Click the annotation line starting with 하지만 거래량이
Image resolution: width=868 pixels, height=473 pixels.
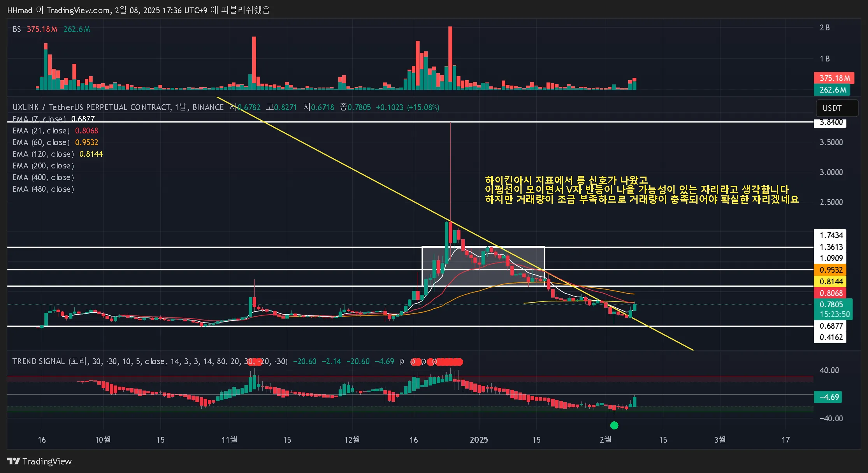pyautogui.click(x=642, y=199)
